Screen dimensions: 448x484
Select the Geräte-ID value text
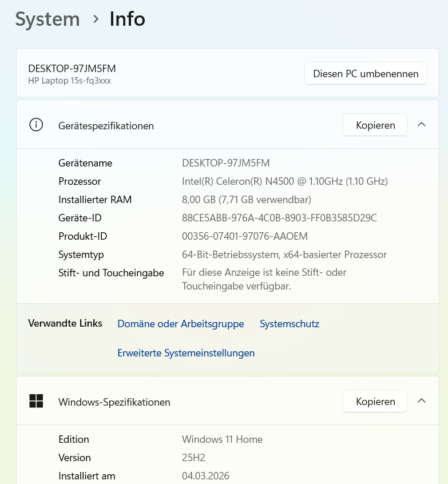click(279, 218)
